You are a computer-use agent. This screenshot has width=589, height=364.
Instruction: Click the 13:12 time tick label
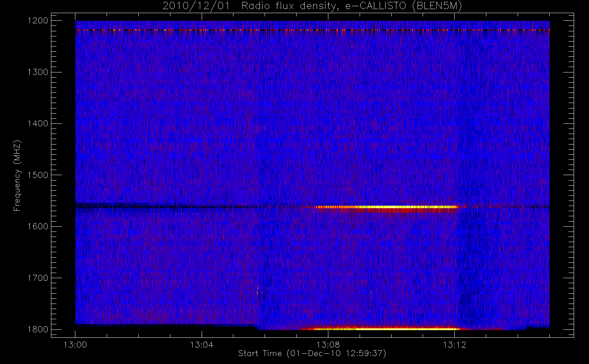pos(454,344)
